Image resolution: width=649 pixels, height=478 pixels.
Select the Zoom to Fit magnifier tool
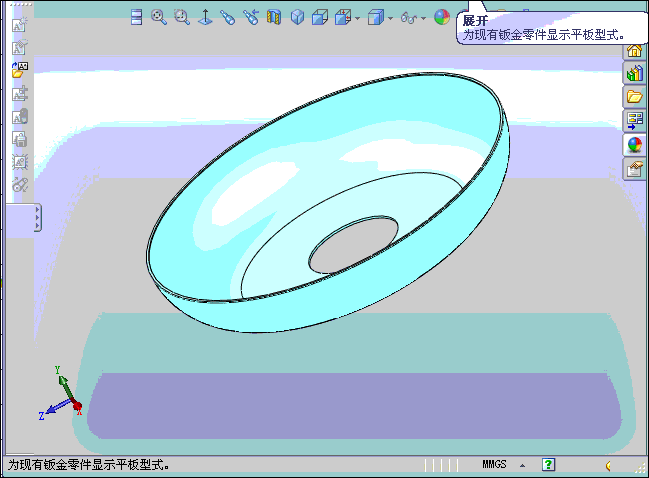coord(159,17)
